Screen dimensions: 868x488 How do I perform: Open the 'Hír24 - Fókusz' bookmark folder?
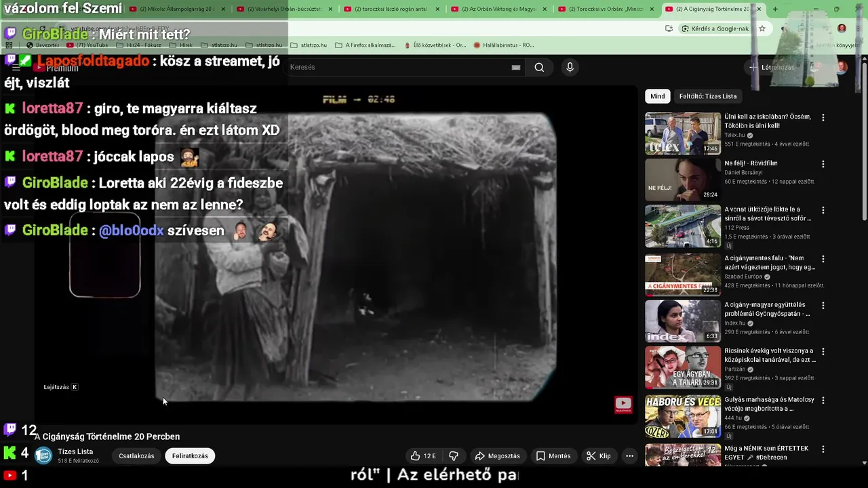139,45
